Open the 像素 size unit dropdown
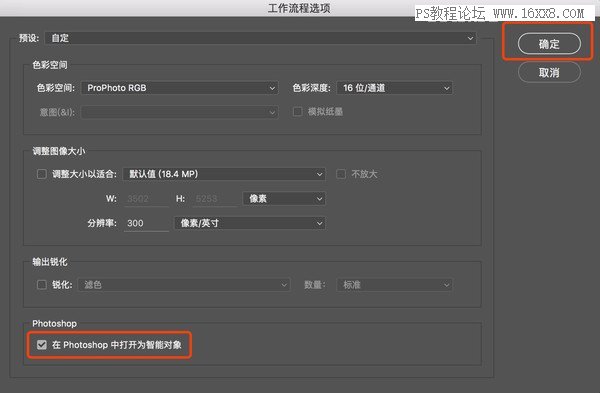This screenshot has width=600, height=393. (x=284, y=199)
